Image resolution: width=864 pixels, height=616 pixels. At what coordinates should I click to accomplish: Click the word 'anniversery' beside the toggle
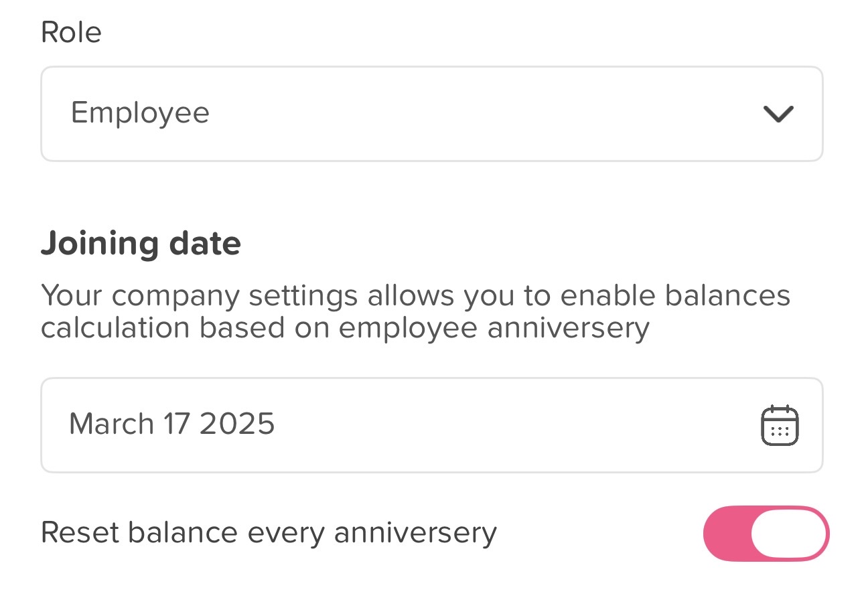(x=415, y=533)
